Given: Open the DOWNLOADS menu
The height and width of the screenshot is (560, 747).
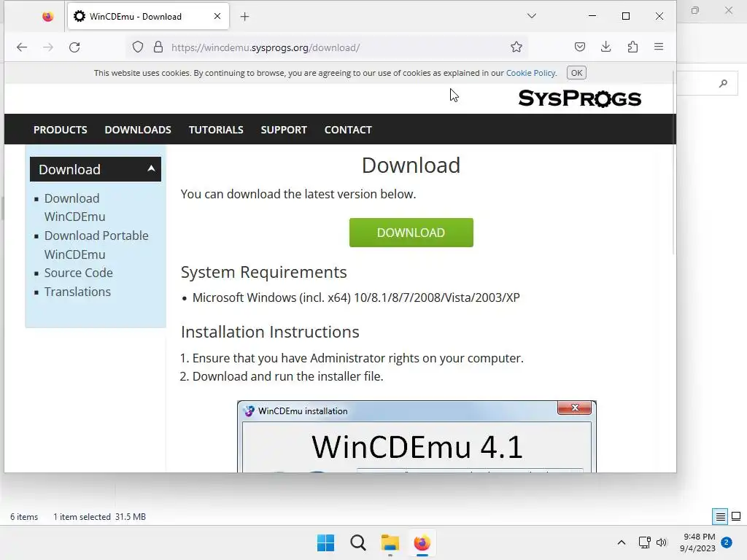Looking at the screenshot, I should pyautogui.click(x=138, y=130).
